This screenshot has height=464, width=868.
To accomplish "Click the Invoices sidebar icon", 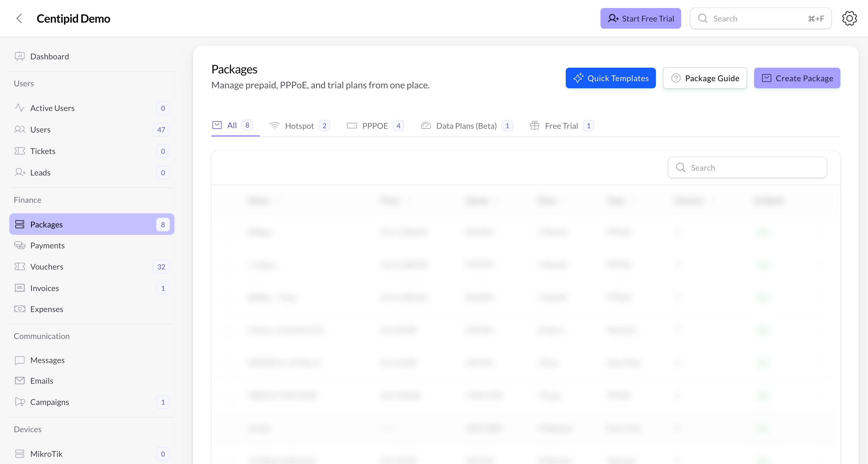I will [x=19, y=288].
